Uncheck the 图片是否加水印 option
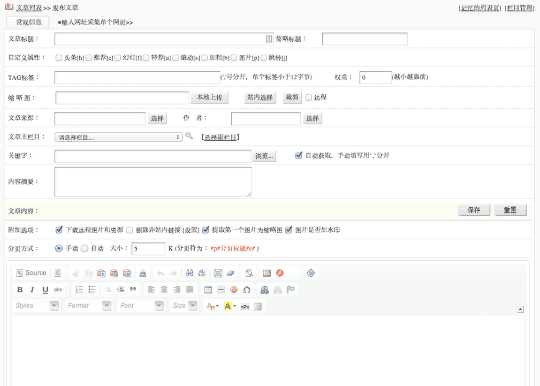Viewport: 540px width, 386px height. click(x=289, y=230)
